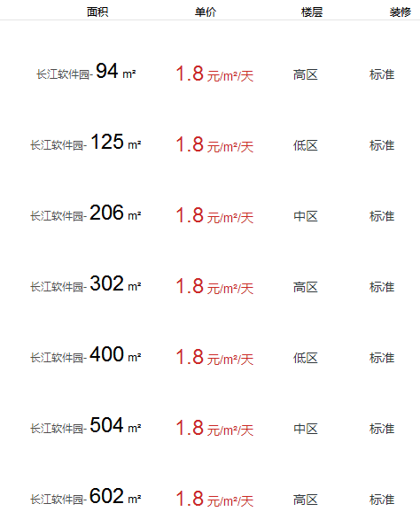The image size is (420, 527).
Task: Open the 长江软件园 302 m² listing
Action: point(86,284)
